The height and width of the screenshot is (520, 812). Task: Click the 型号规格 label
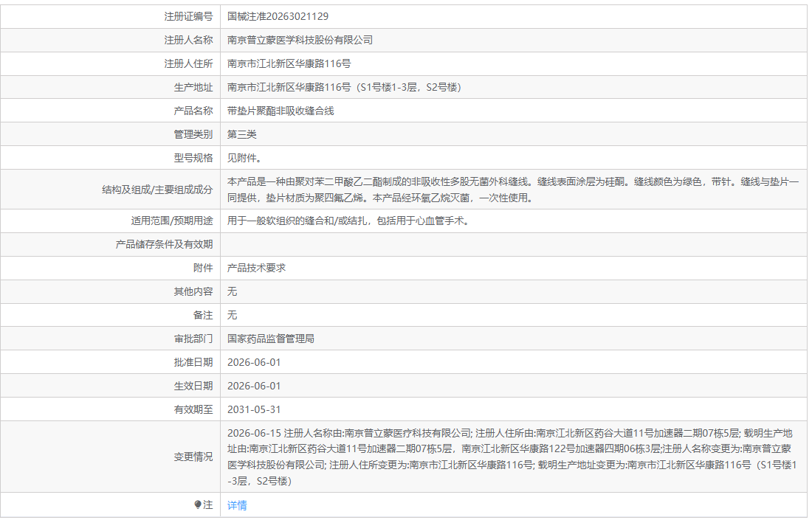point(193,159)
